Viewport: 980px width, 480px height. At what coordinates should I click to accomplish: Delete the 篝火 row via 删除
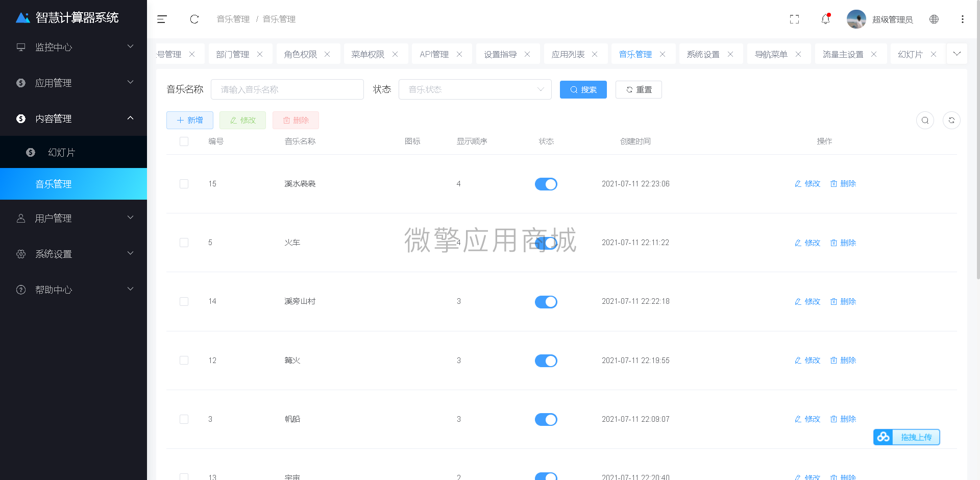[843, 361]
